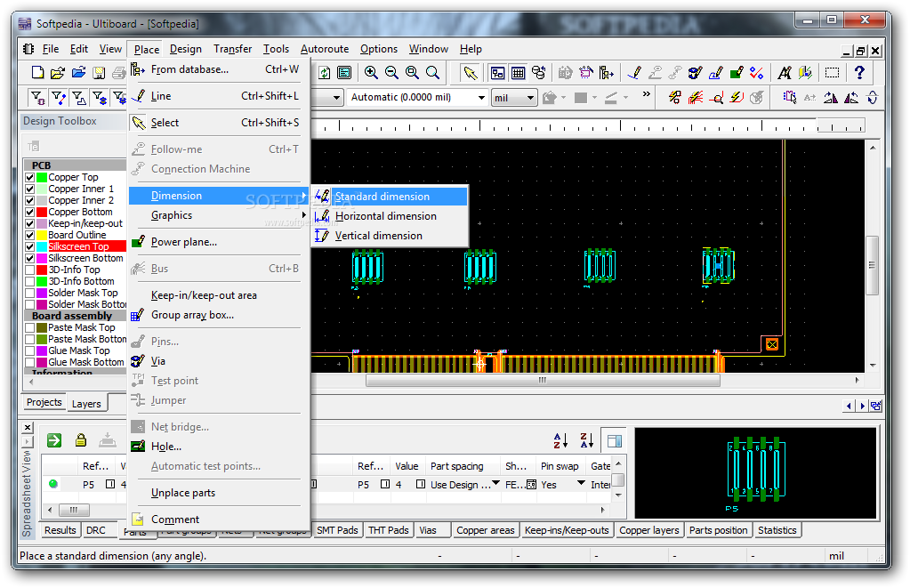Save the design with the disk icon
The width and height of the screenshot is (910, 588).
(100, 73)
